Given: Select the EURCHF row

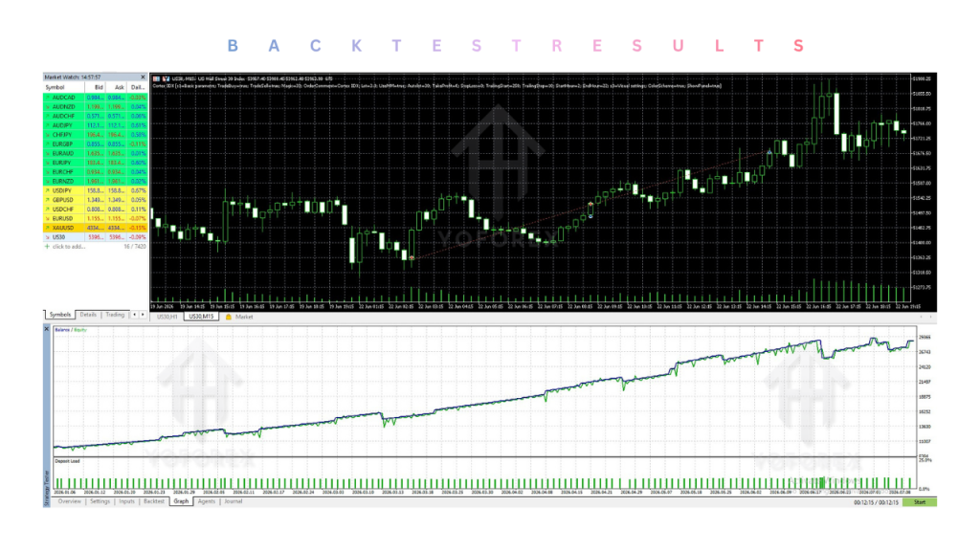Looking at the screenshot, I should tap(95, 172).
